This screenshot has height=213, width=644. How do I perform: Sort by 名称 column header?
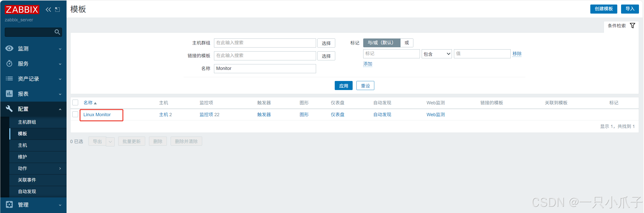pyautogui.click(x=88, y=103)
